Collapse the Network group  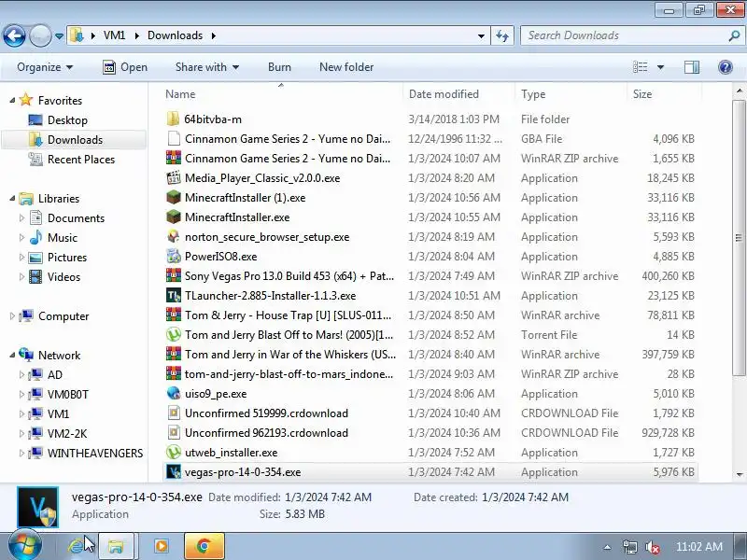click(12, 356)
